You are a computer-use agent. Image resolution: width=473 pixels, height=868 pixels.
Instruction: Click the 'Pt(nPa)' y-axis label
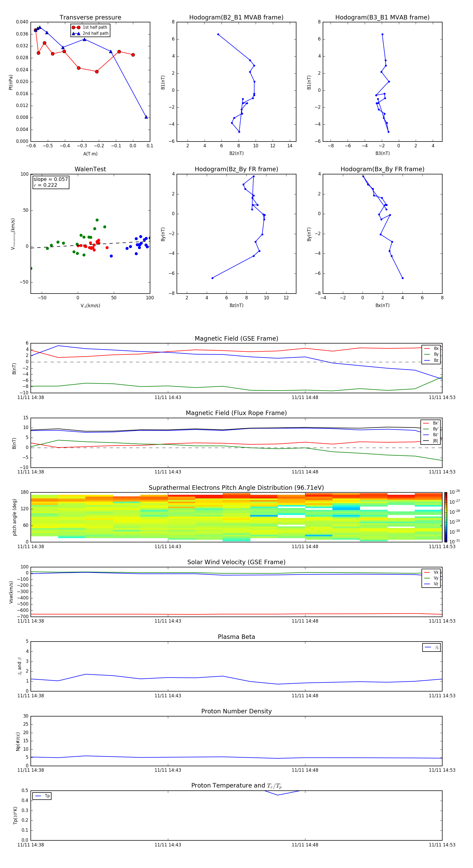tap(11, 82)
